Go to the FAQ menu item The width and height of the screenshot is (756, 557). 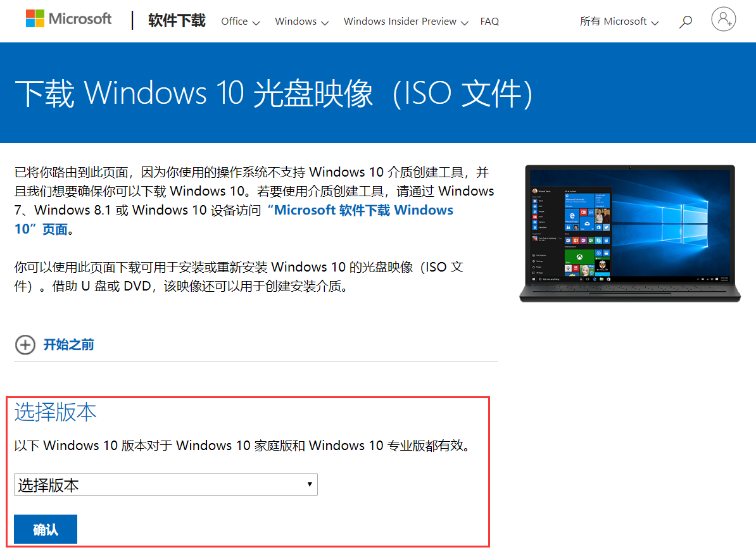tap(489, 22)
